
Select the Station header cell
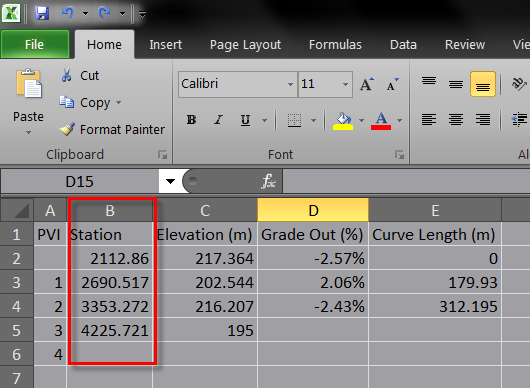click(110, 234)
